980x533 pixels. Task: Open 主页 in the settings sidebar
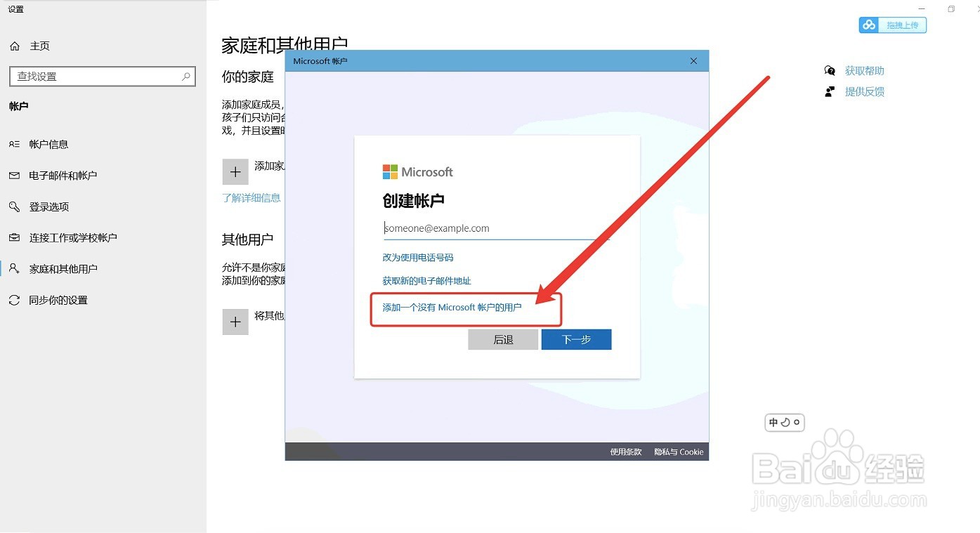pos(40,46)
